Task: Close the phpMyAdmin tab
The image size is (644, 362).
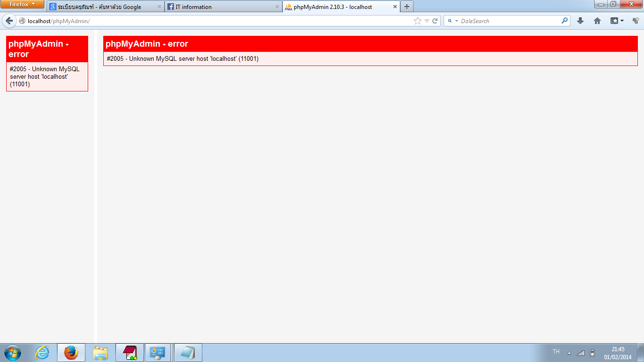Action: click(x=395, y=7)
